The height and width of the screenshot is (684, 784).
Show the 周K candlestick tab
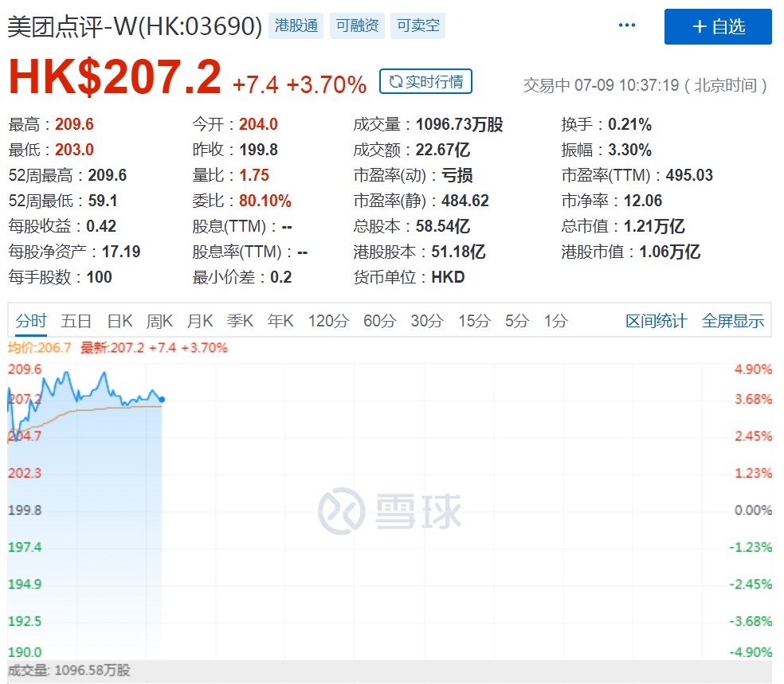pos(159,321)
